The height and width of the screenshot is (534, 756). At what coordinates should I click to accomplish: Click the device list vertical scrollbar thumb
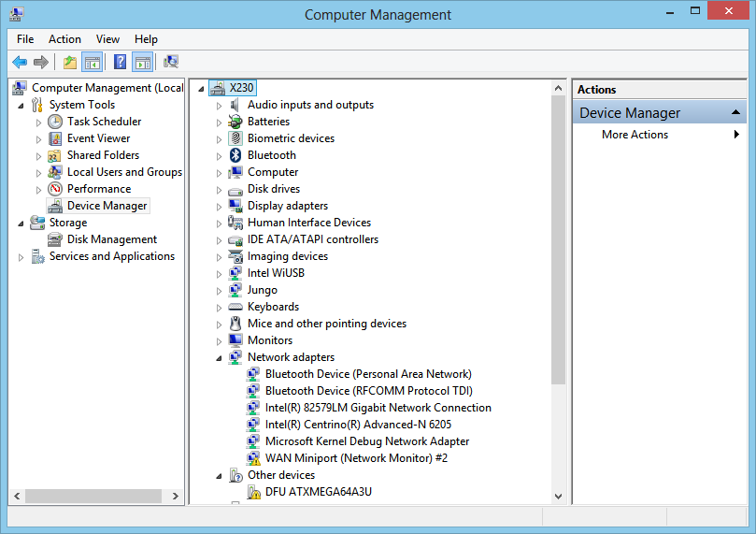558,239
